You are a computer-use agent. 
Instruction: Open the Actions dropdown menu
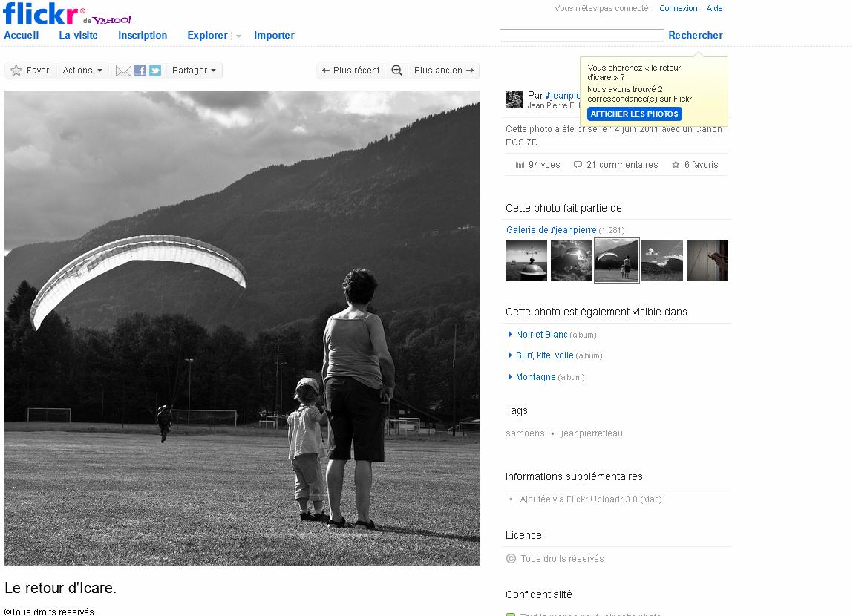[82, 71]
